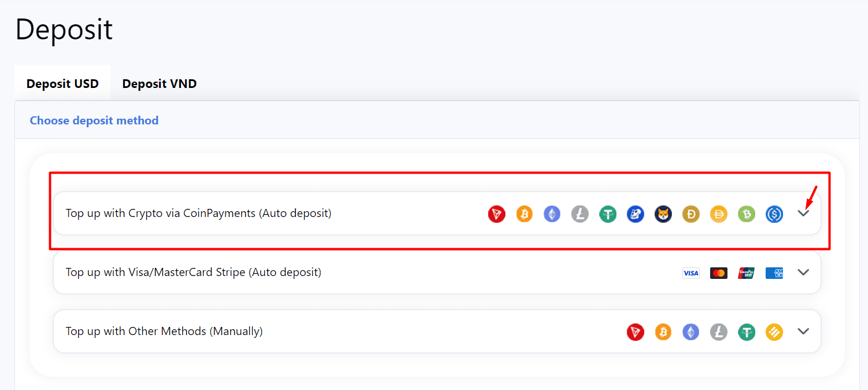Click the Ethereum icon in the CoinPayments row
Image resolution: width=868 pixels, height=390 pixels.
(552, 214)
